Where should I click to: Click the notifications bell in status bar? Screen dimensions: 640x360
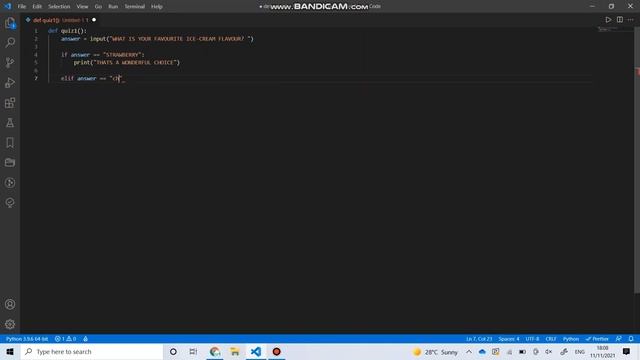pyautogui.click(x=631, y=339)
